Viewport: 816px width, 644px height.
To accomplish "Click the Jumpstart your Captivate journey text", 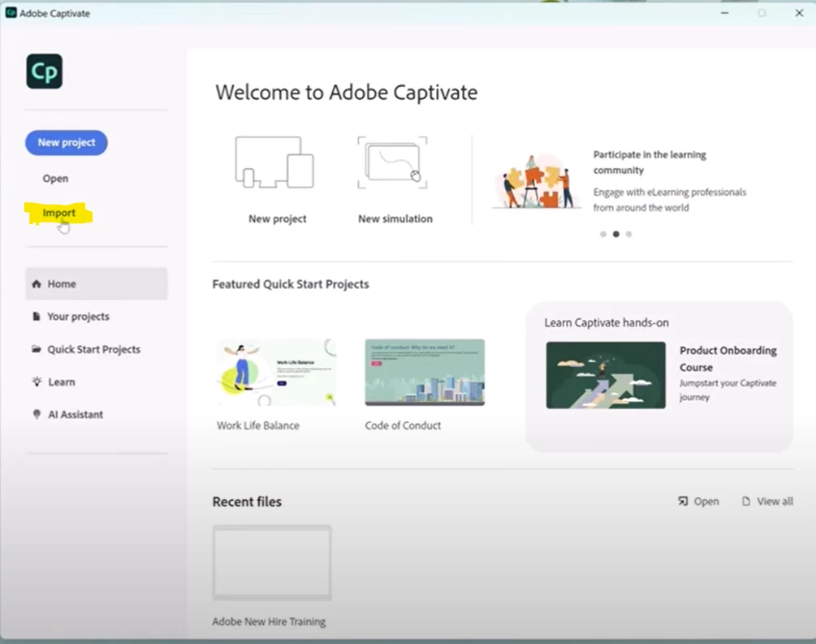I will [728, 390].
